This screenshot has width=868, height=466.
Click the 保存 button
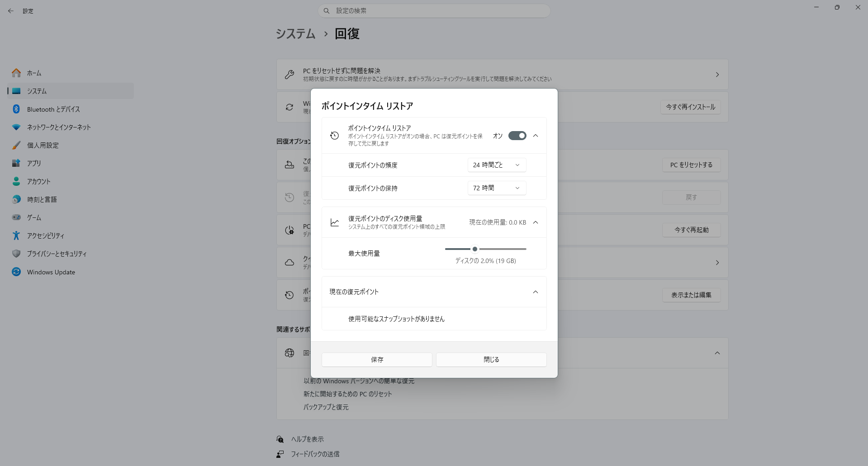tap(377, 360)
